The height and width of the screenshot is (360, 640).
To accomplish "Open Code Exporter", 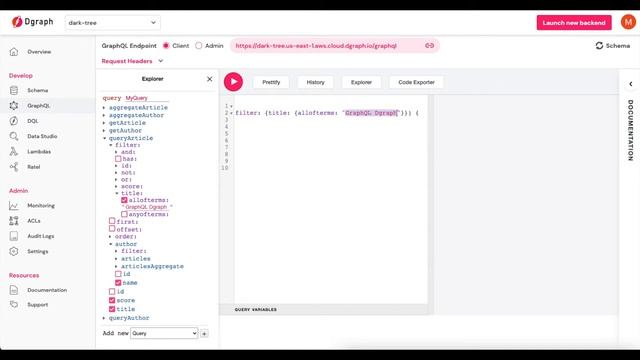I will [x=416, y=82].
